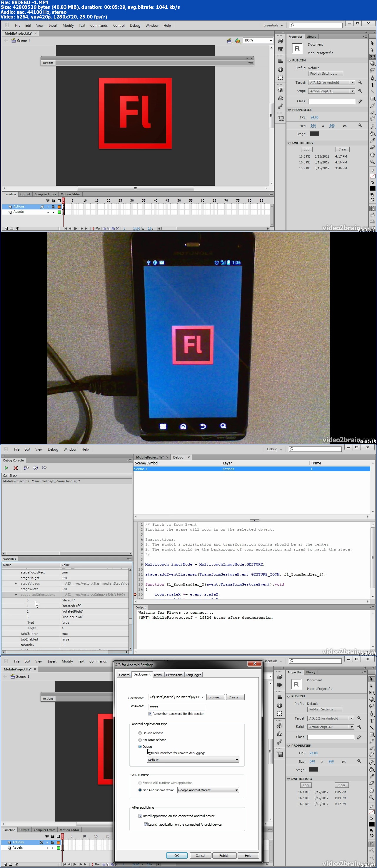
Task: Click the red End Debug Session icon
Action: click(x=16, y=468)
